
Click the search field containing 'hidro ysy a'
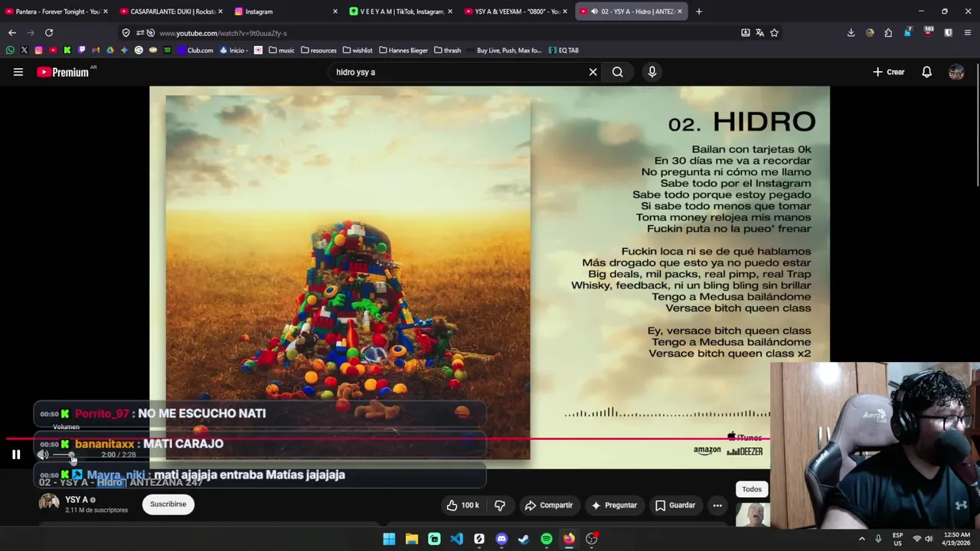pos(458,72)
